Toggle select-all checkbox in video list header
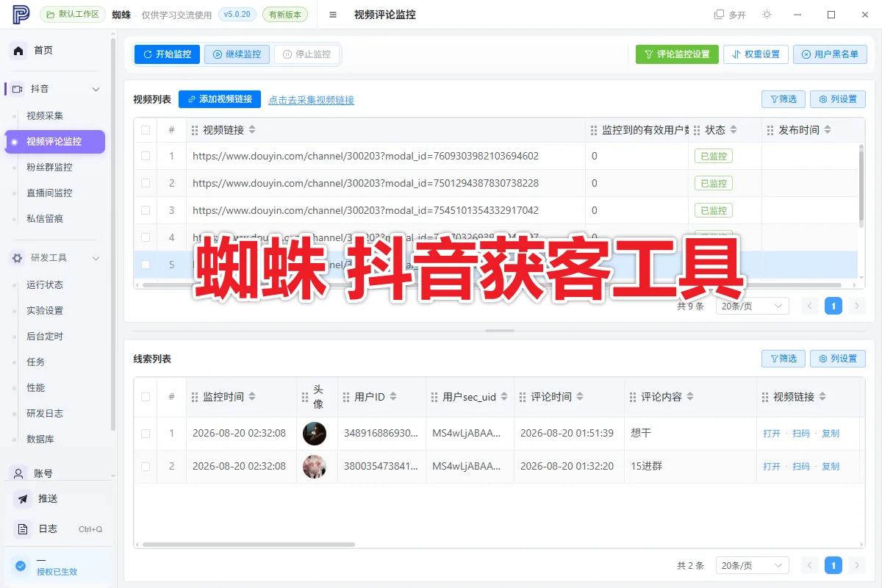882x588 pixels. pyautogui.click(x=146, y=130)
